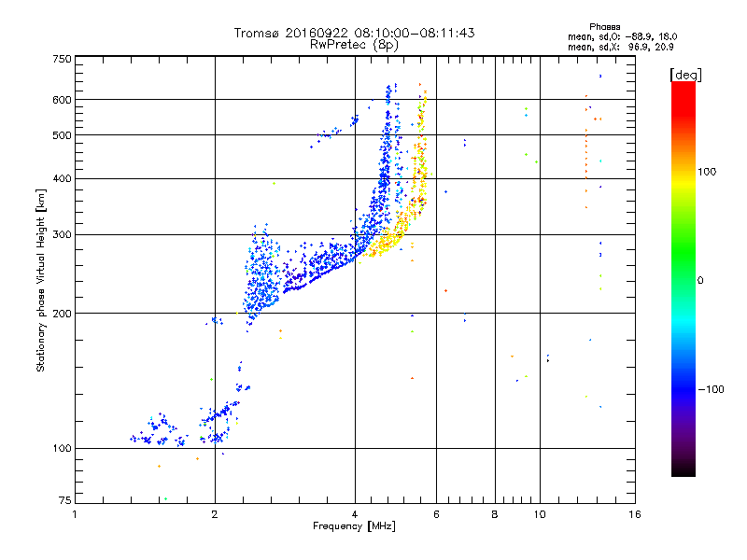Click the 'Frequency [MHz]' x-axis label
The image size is (747, 560).
(354, 526)
